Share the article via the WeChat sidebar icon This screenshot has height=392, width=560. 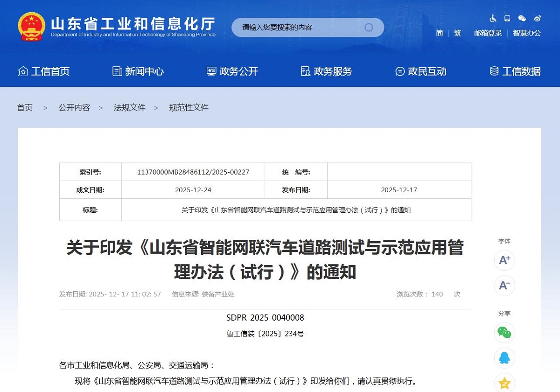[504, 333]
